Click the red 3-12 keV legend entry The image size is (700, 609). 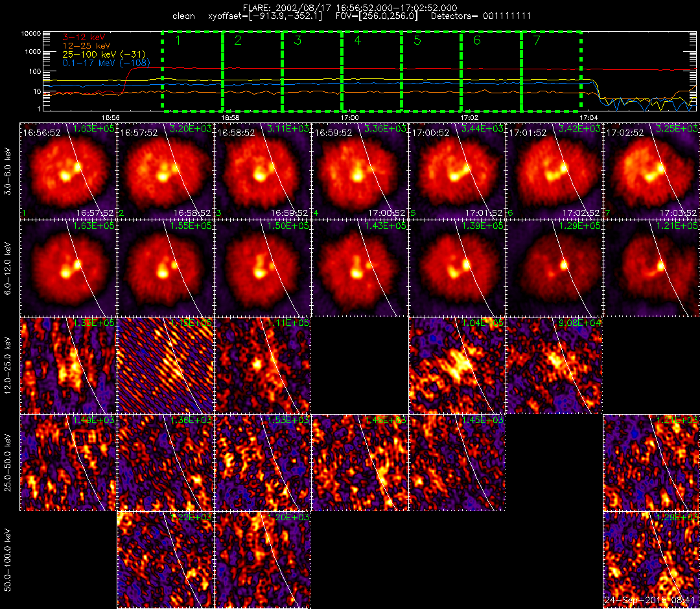[x=84, y=37]
